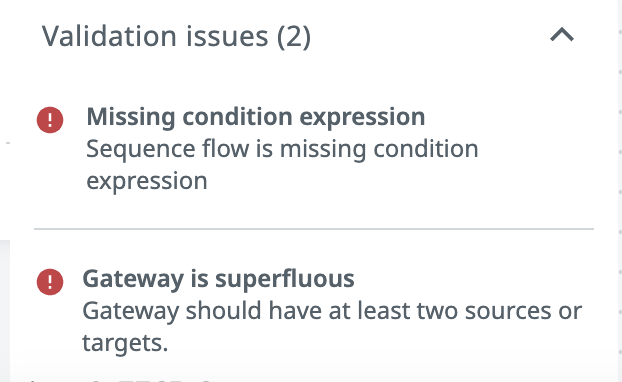Viewport: 622px width, 382px height.
Task: Select the Missing condition expression title
Action: click(x=255, y=117)
